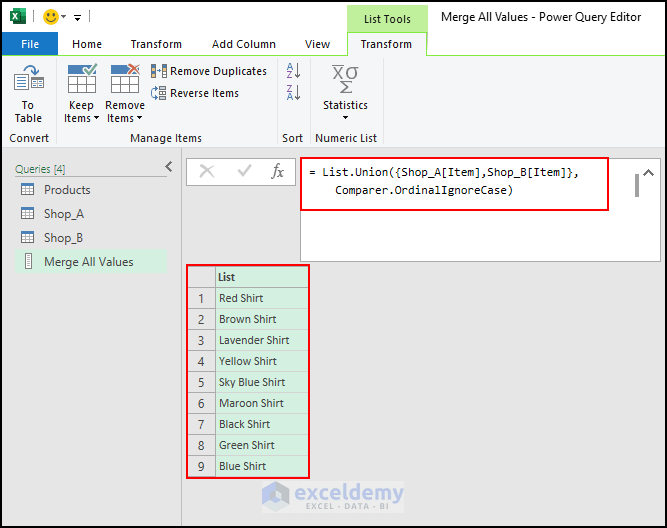Click the smiley feedback icon

point(51,17)
